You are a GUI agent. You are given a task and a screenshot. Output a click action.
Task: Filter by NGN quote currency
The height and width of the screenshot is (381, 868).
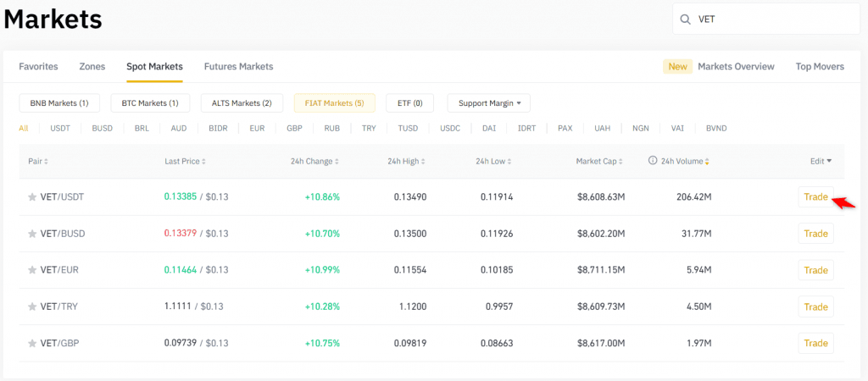[x=641, y=129]
